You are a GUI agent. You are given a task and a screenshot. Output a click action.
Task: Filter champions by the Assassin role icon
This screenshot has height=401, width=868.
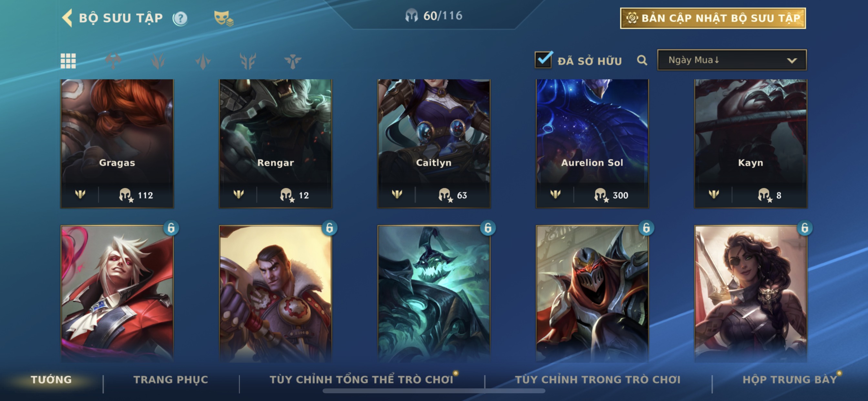click(x=203, y=61)
